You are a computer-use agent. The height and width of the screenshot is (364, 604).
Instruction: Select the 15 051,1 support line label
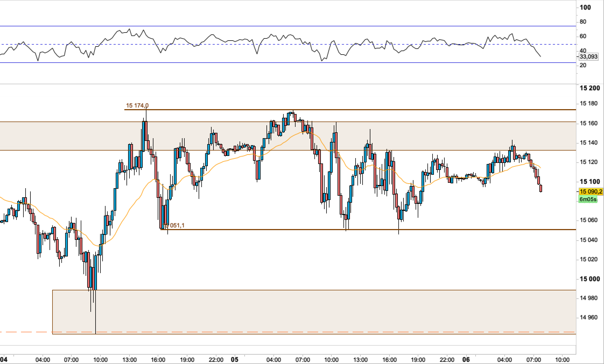[x=174, y=225]
